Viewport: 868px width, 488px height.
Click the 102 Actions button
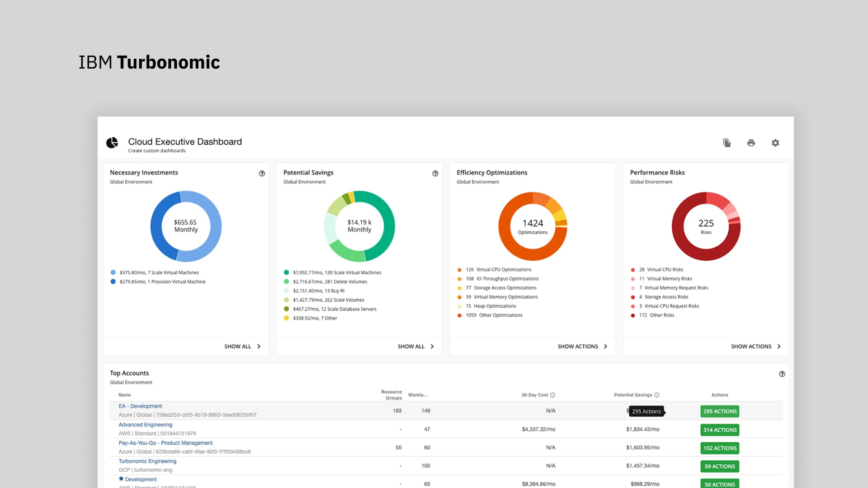(x=720, y=448)
